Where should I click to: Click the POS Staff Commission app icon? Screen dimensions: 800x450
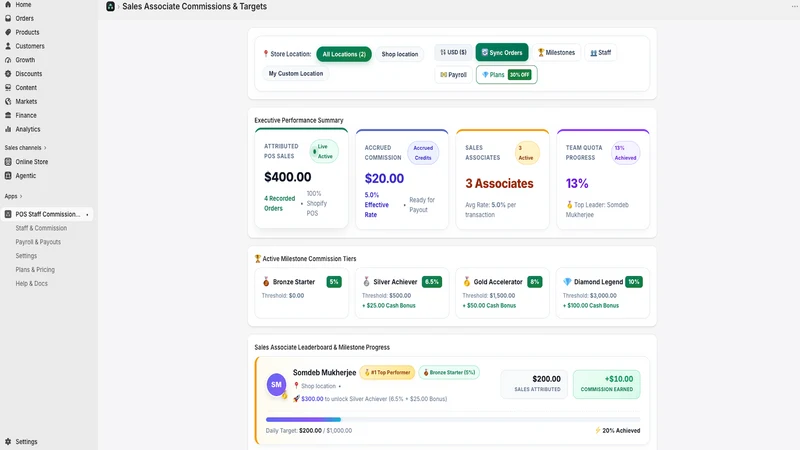click(8, 214)
